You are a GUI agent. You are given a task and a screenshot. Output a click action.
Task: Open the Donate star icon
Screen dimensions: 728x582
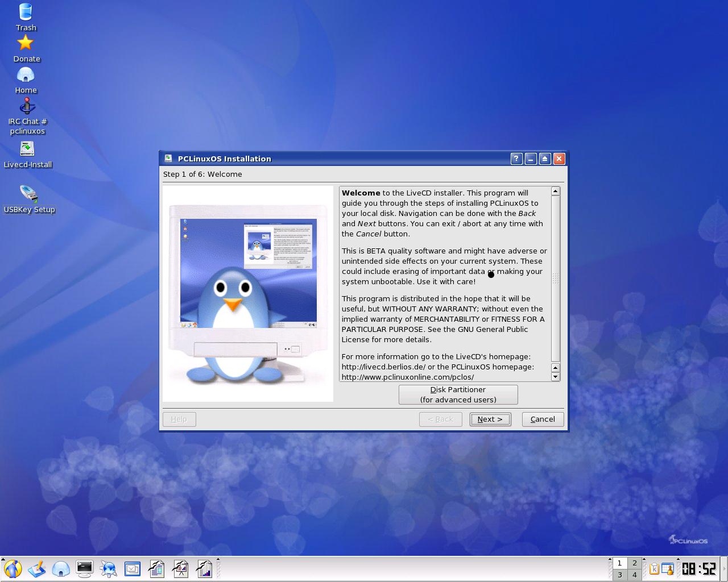[x=26, y=48]
